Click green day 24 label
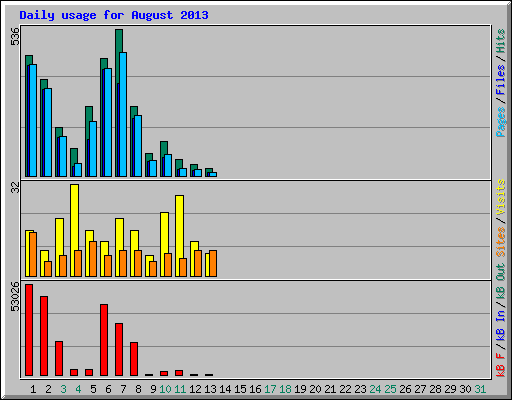The width and height of the screenshot is (512, 400). coord(375,389)
